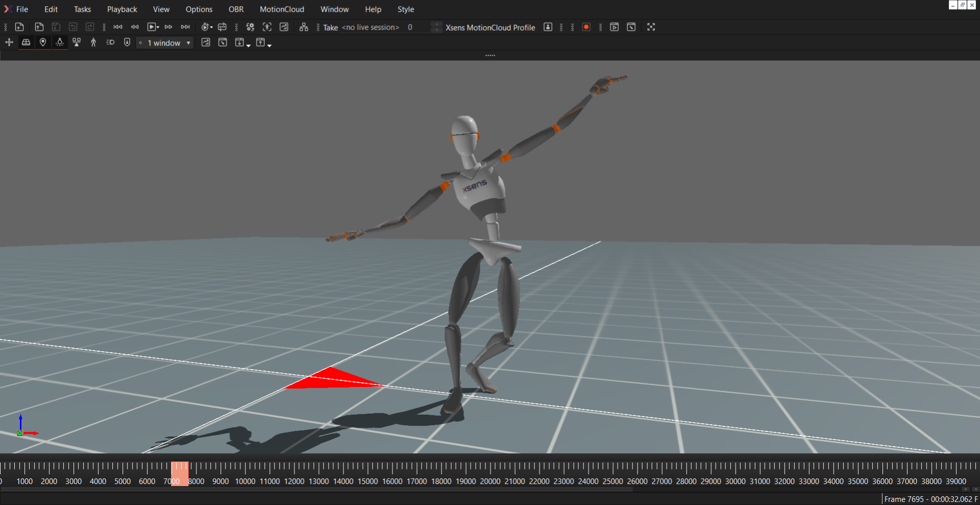Open the Style menu
This screenshot has height=505, width=980.
tap(406, 9)
